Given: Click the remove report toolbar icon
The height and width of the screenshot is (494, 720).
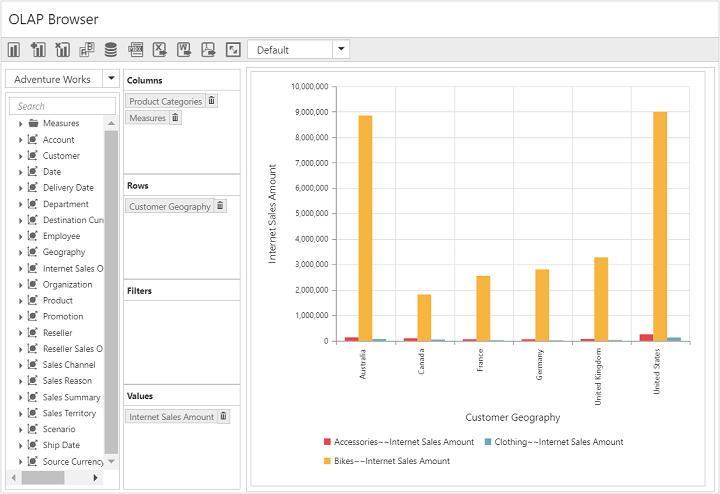Looking at the screenshot, I should [x=62, y=50].
